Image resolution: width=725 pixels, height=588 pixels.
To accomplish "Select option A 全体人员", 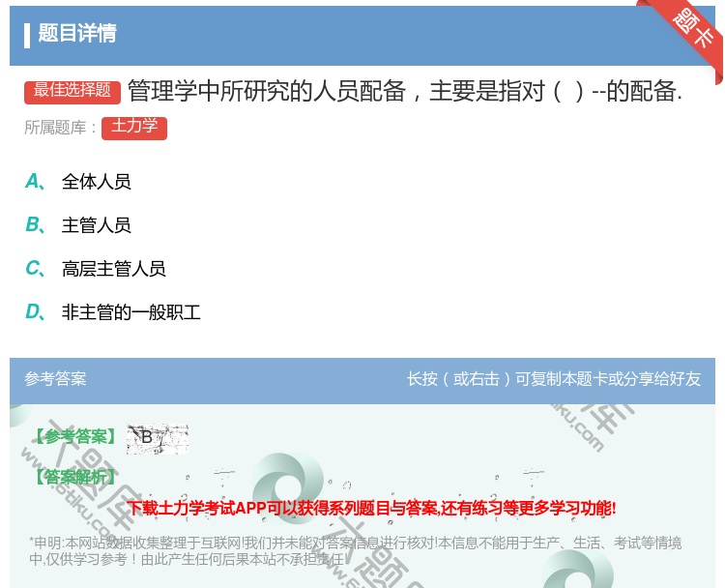I will point(78,182).
